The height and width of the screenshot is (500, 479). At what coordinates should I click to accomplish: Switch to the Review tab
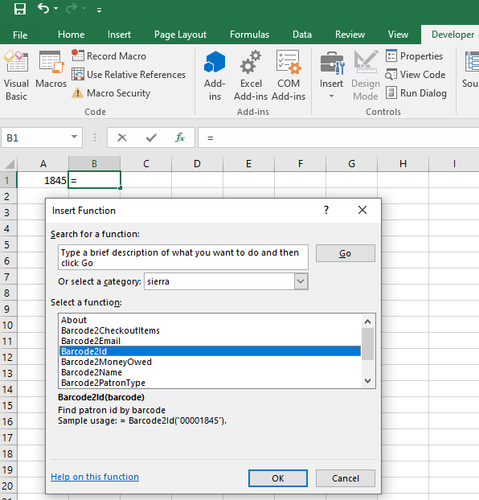pyautogui.click(x=350, y=35)
